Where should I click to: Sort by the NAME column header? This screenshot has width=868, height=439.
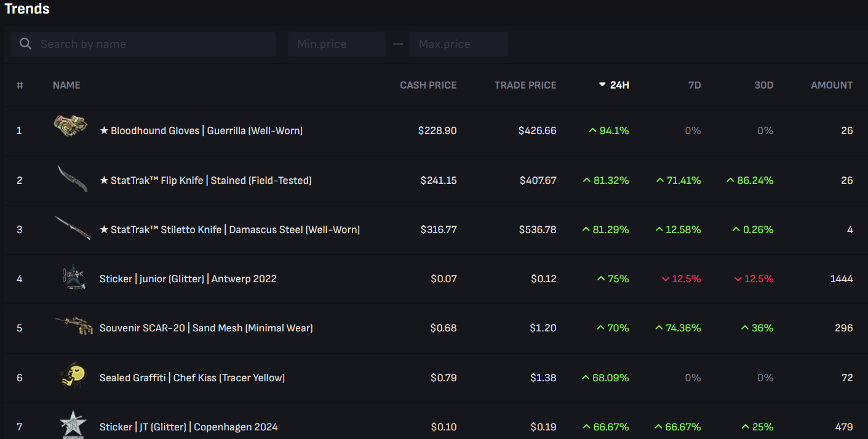[66, 85]
